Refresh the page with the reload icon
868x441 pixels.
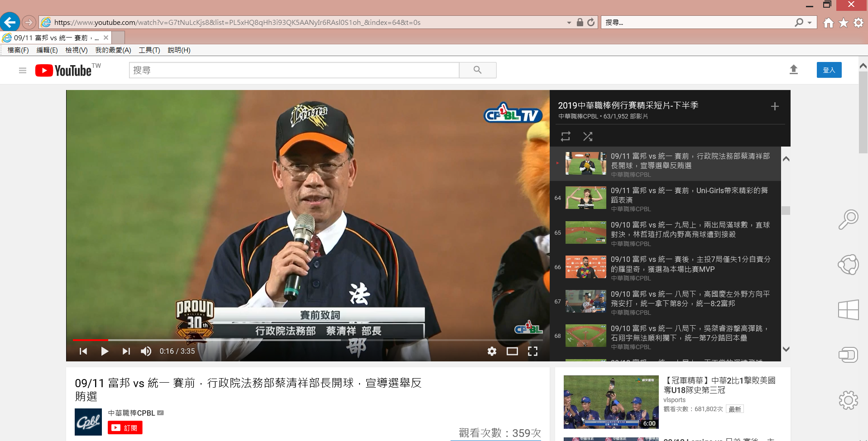coord(591,22)
